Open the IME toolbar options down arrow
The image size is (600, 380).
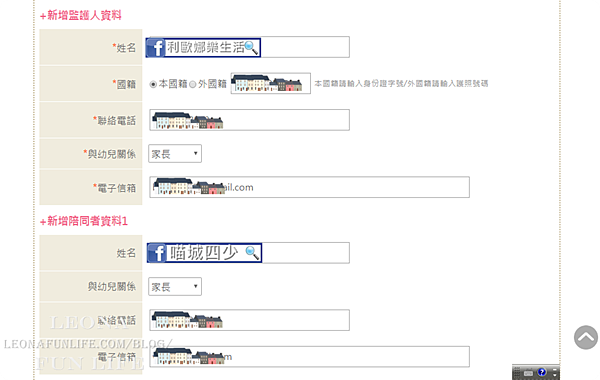[x=555, y=375]
